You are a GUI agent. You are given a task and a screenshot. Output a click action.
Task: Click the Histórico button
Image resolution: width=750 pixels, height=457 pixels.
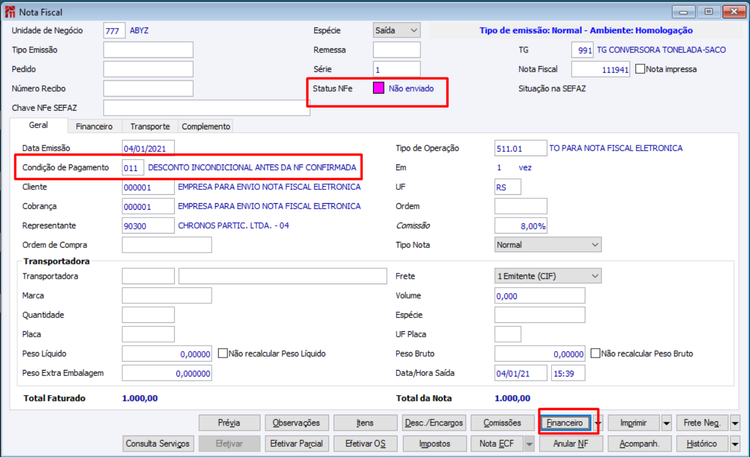702,444
